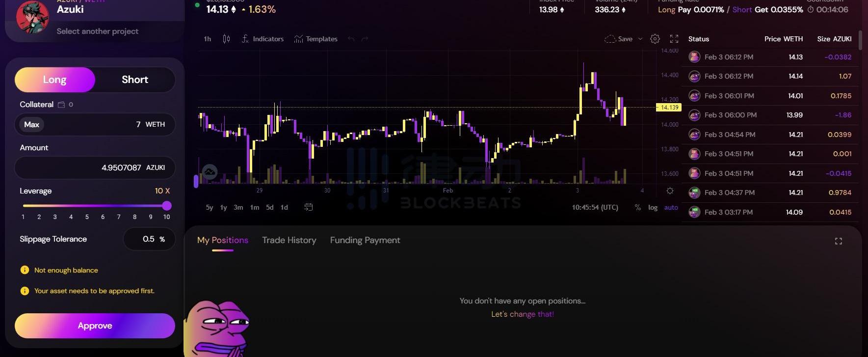Click the leverage slider handle
868x357 pixels.
pyautogui.click(x=167, y=205)
